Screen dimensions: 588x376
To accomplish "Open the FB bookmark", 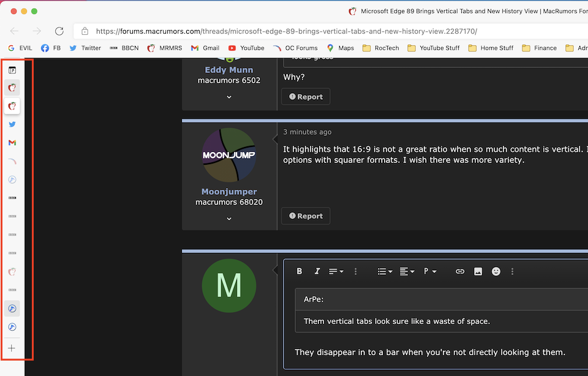I will click(x=51, y=48).
